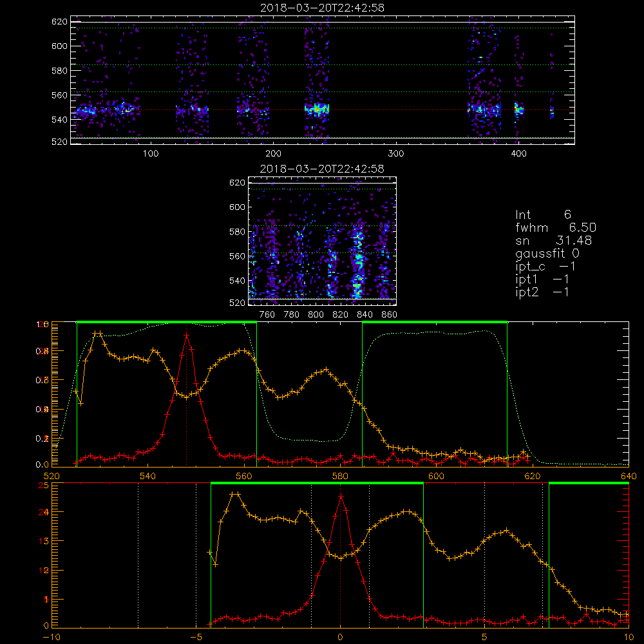The height and width of the screenshot is (644, 644).
Task: Select the 'ipt_c -1' parameter line
Action: click(x=545, y=267)
